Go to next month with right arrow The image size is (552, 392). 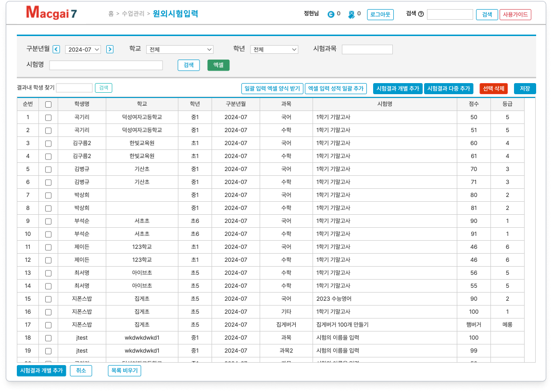pos(110,49)
